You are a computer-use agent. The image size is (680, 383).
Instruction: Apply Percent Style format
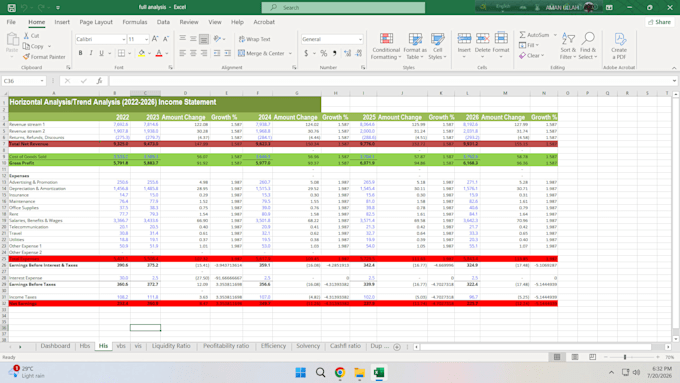pyautogui.click(x=324, y=53)
